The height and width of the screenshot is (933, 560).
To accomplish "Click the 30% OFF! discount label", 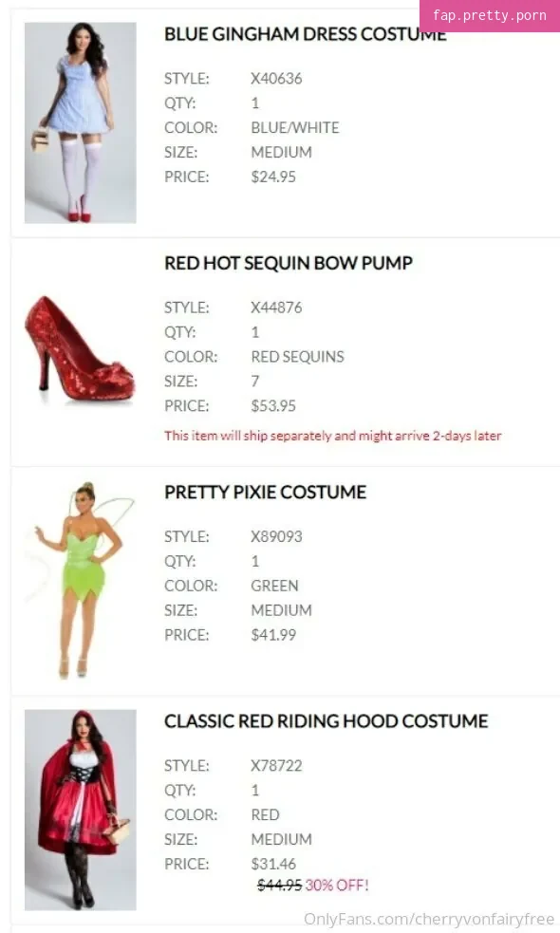I will click(x=337, y=886).
